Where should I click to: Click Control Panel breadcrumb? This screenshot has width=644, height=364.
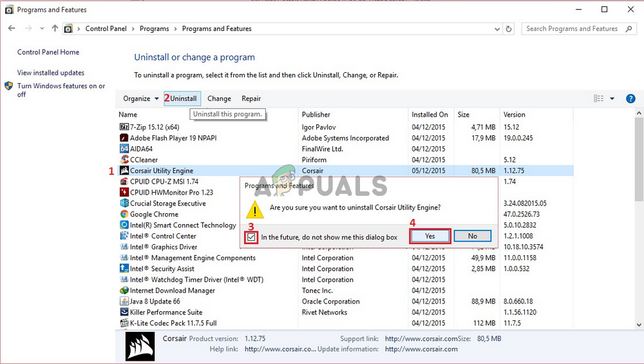[x=106, y=29]
